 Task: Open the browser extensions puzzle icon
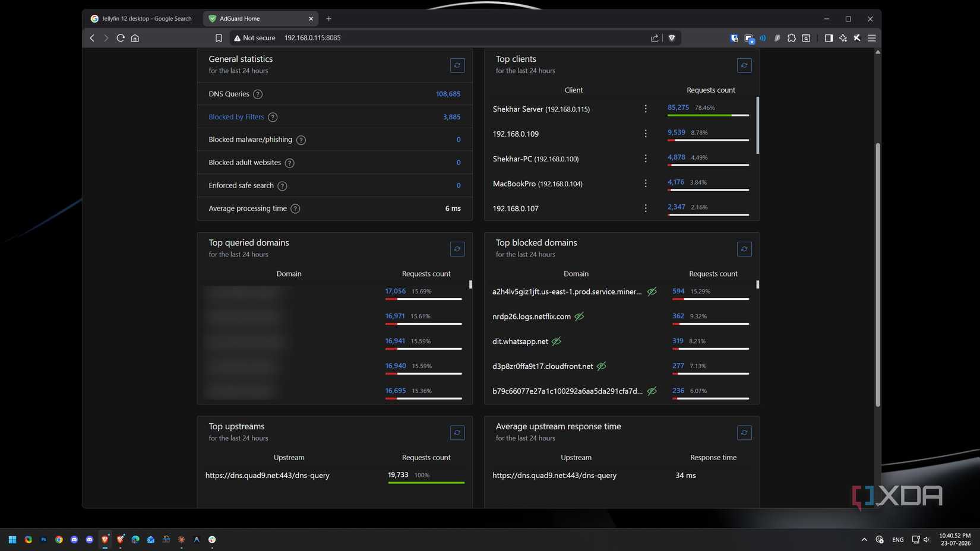pyautogui.click(x=792, y=38)
